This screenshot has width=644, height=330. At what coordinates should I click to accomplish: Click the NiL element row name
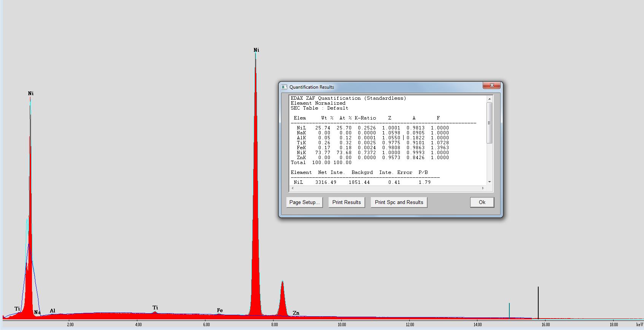pyautogui.click(x=301, y=128)
